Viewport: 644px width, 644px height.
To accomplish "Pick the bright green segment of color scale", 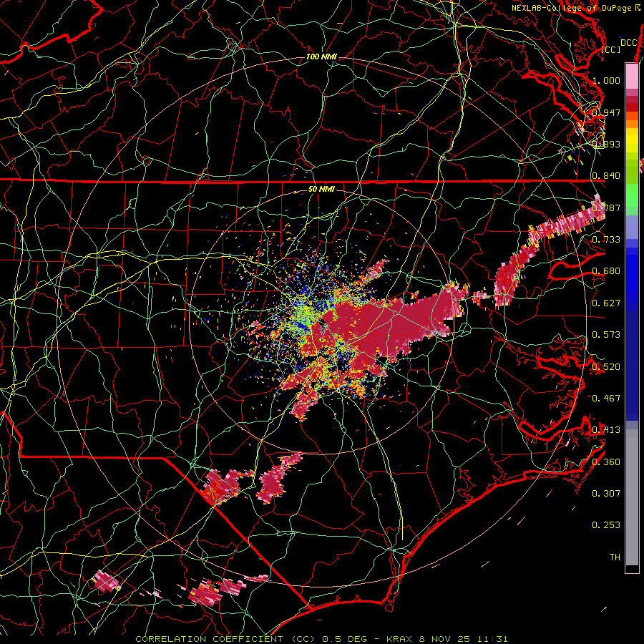I will (632, 195).
